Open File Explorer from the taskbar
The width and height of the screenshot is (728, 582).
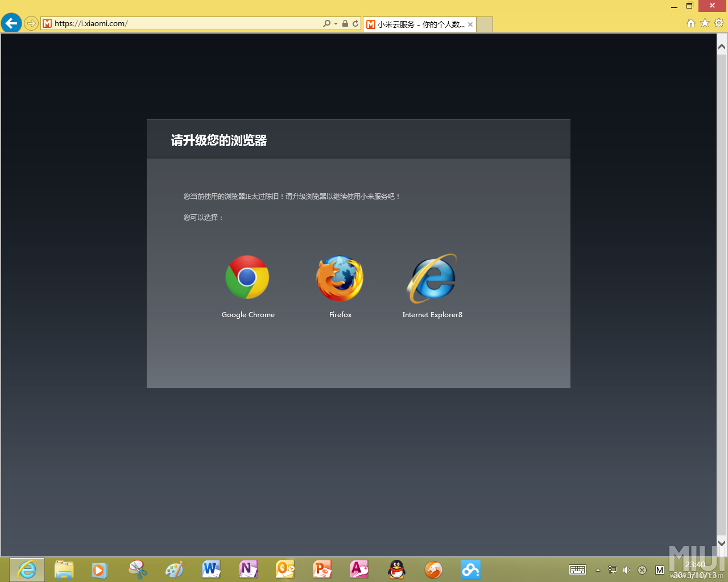64,569
